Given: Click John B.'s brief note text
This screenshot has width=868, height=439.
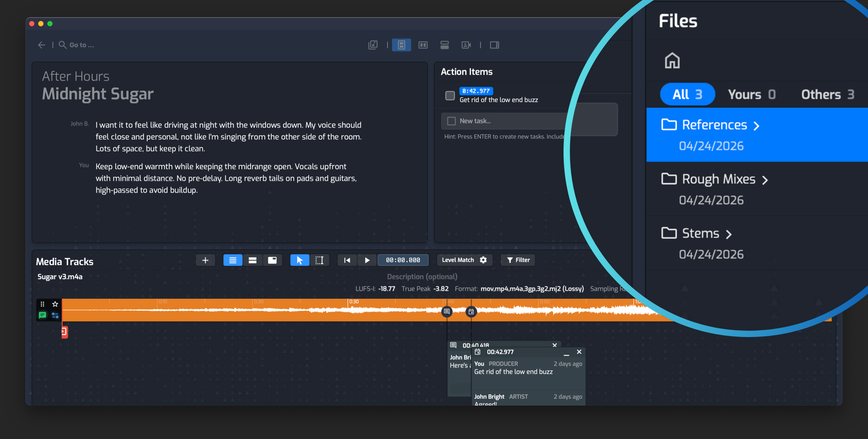Looking at the screenshot, I should click(x=229, y=137).
